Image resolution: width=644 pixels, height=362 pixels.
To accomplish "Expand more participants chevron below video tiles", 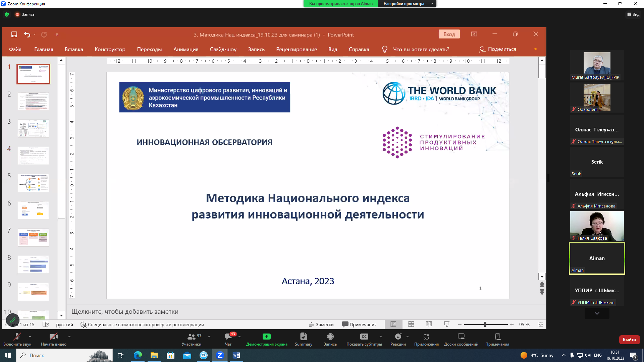I will pyautogui.click(x=597, y=313).
